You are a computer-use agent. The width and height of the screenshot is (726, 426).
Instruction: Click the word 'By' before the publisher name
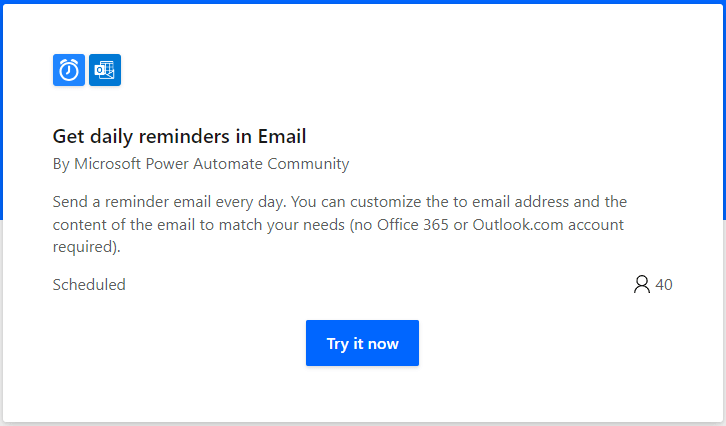click(61, 164)
